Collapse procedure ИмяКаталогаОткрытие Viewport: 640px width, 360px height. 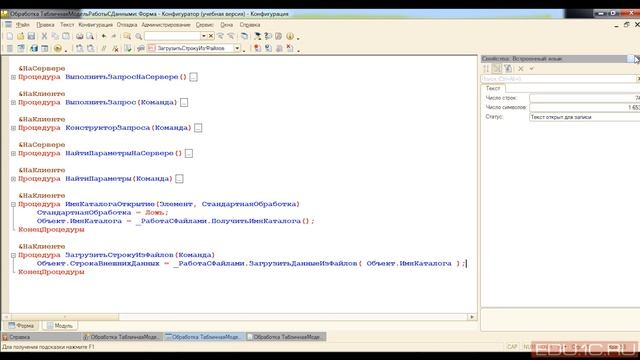[13, 204]
